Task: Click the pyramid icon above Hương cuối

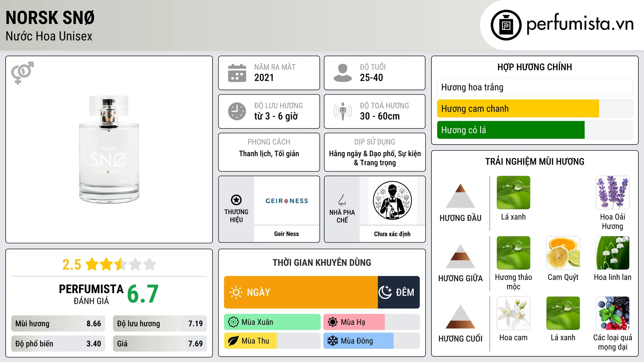Action: click(x=460, y=316)
